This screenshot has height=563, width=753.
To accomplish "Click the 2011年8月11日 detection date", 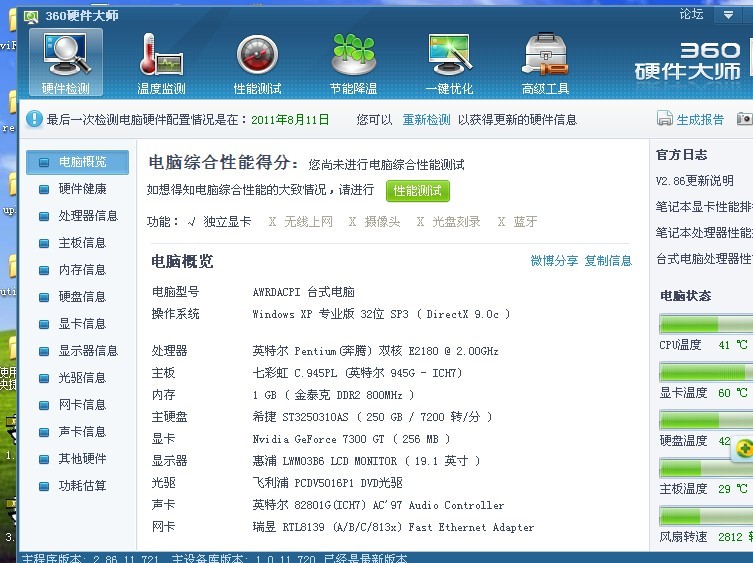I will pyautogui.click(x=291, y=119).
